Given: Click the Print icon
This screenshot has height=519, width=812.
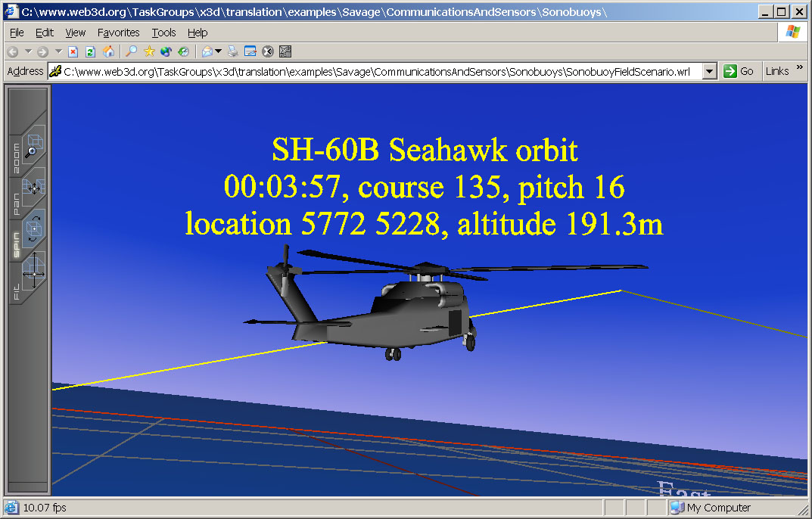Looking at the screenshot, I should [x=233, y=51].
